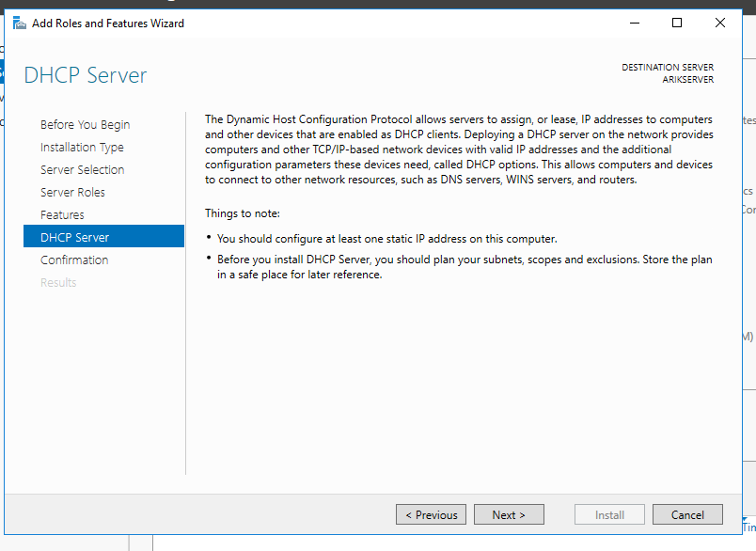Screen dimensions: 756x551
Task: Switch to the Server Roles step
Action: click(x=72, y=193)
